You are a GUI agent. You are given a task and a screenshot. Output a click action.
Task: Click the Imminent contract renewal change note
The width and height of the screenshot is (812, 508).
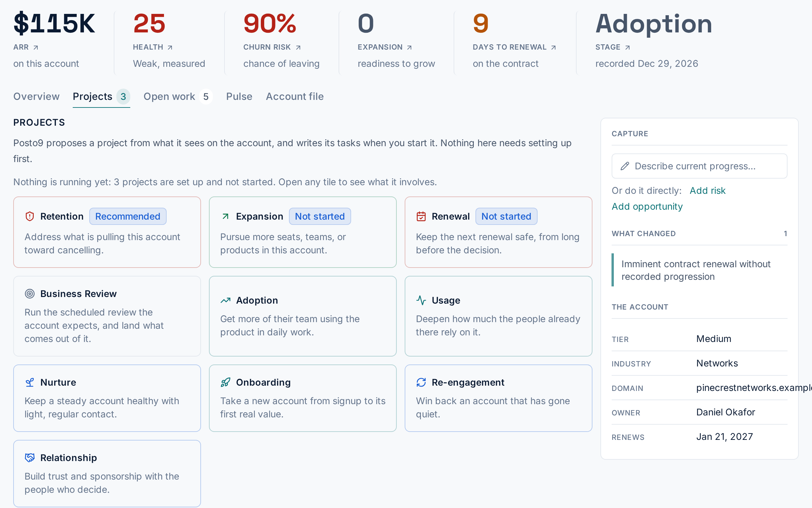click(x=700, y=270)
